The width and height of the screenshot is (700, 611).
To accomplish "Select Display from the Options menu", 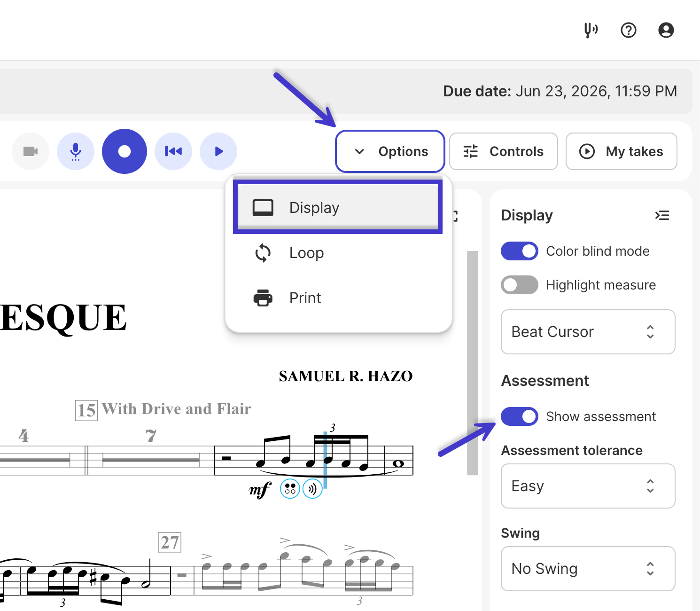I will coord(338,207).
